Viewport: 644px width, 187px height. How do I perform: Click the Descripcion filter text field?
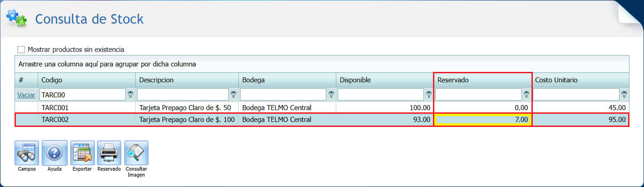click(x=182, y=95)
